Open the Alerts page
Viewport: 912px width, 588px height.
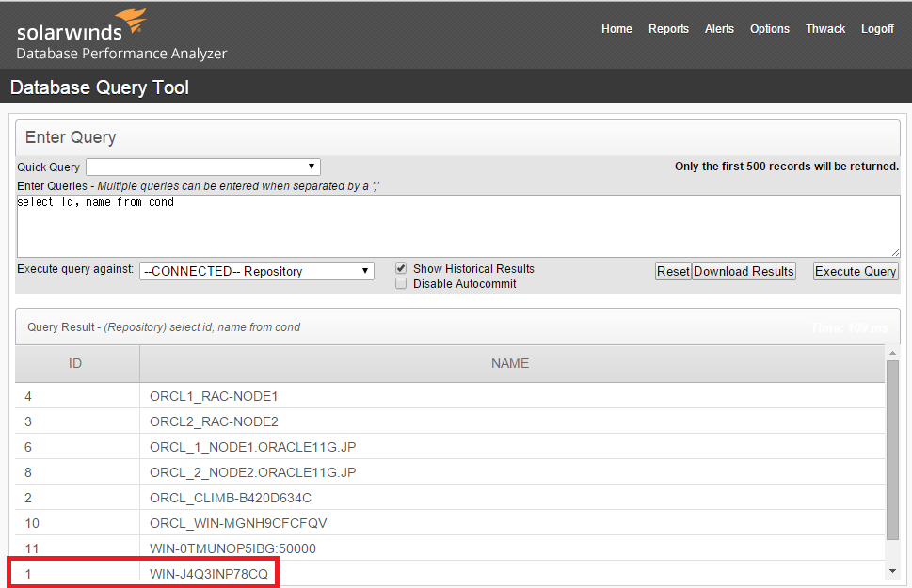719,29
